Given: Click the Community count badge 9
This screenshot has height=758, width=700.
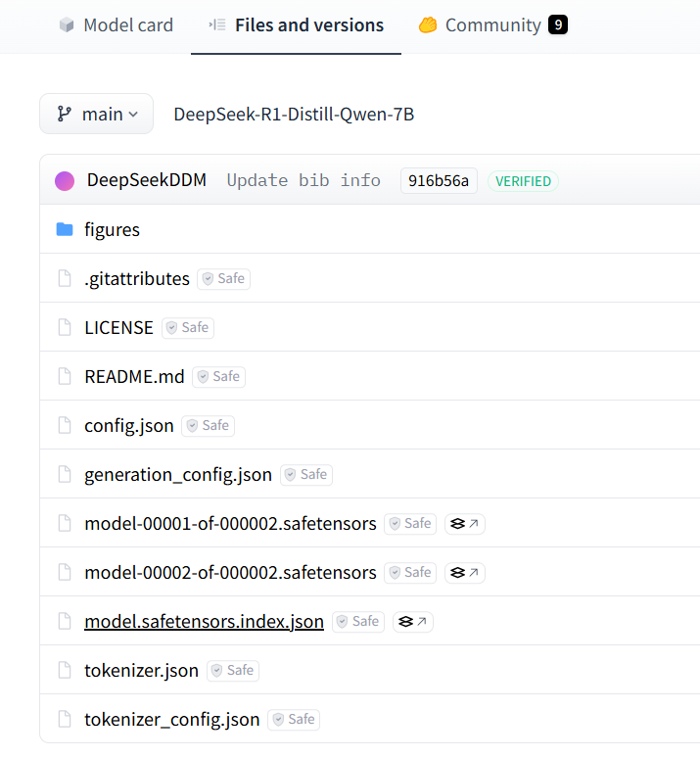Looking at the screenshot, I should pyautogui.click(x=558, y=25).
